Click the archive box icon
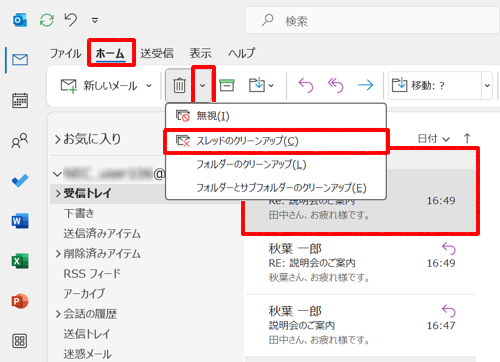The image size is (500, 362). pos(227,85)
